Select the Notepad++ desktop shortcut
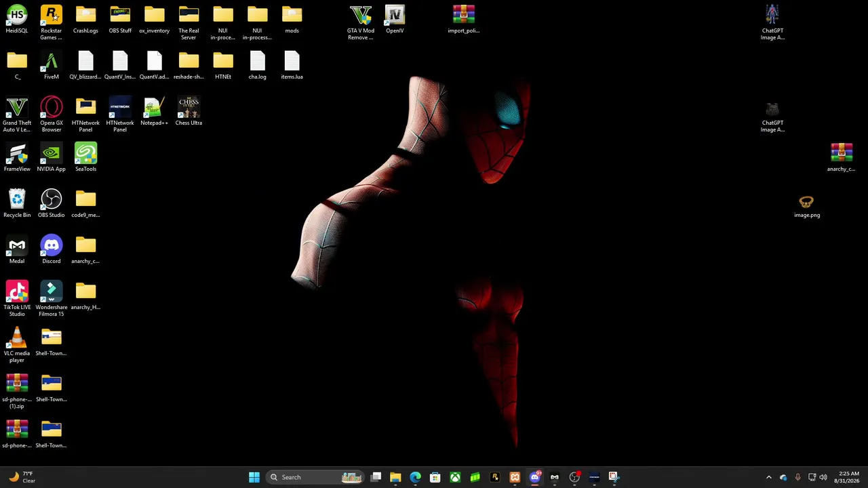 click(155, 112)
